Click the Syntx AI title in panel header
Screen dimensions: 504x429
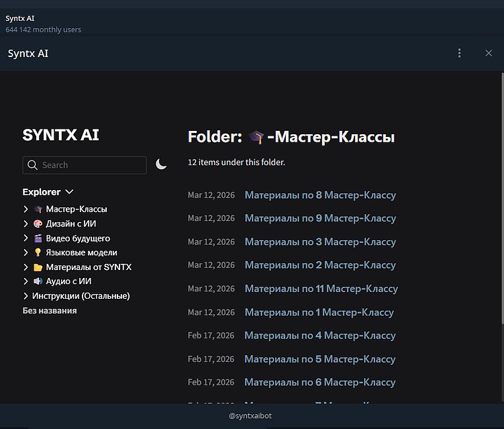point(28,54)
